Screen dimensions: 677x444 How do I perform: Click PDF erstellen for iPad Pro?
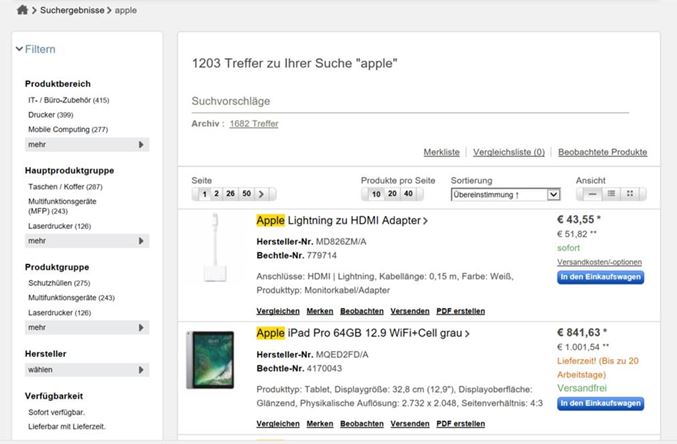(461, 424)
